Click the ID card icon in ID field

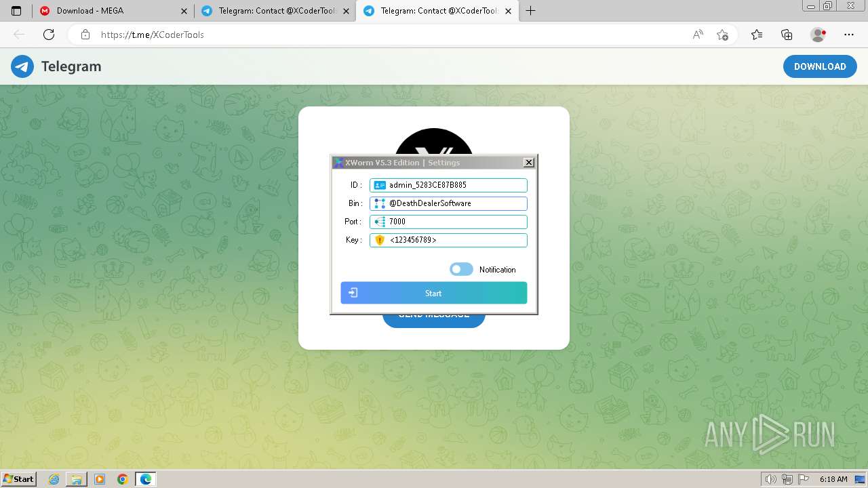(x=380, y=185)
